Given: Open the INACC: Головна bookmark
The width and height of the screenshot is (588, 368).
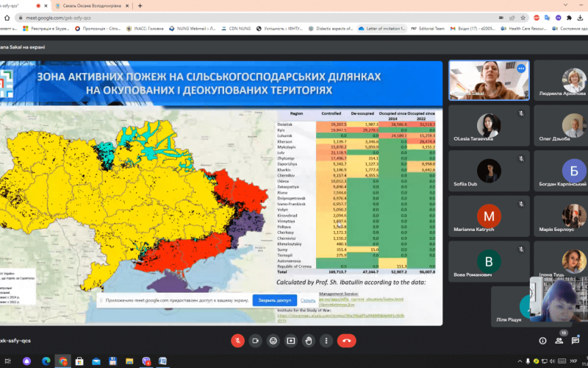Looking at the screenshot, I should coord(145,29).
